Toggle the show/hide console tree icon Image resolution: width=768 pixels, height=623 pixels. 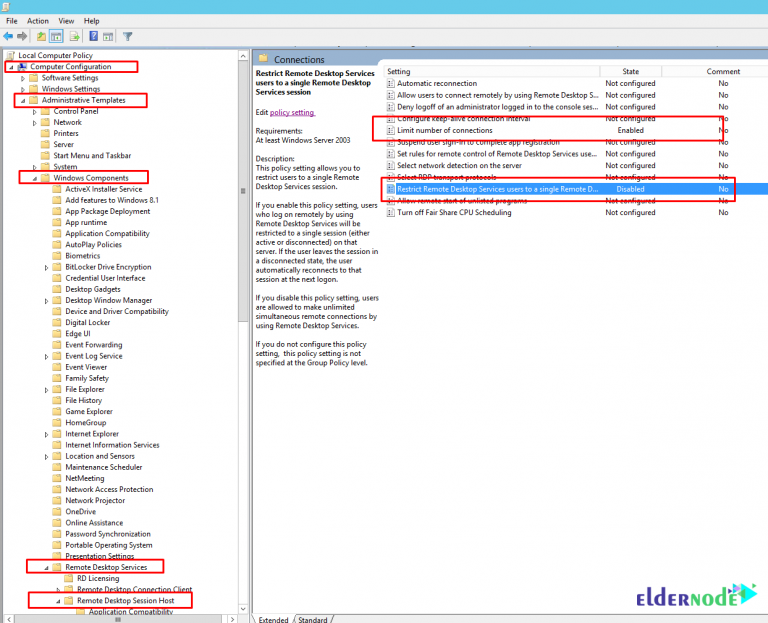coord(57,37)
